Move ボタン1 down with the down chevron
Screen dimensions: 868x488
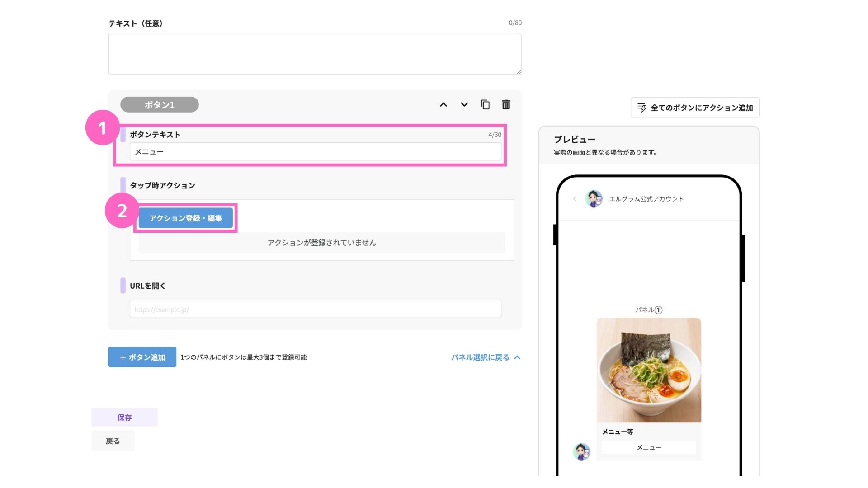464,105
